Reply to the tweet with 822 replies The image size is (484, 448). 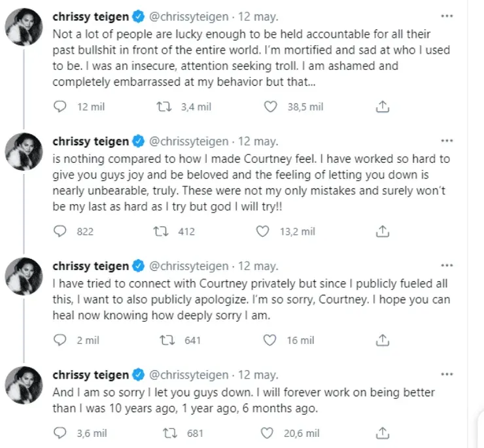click(60, 231)
